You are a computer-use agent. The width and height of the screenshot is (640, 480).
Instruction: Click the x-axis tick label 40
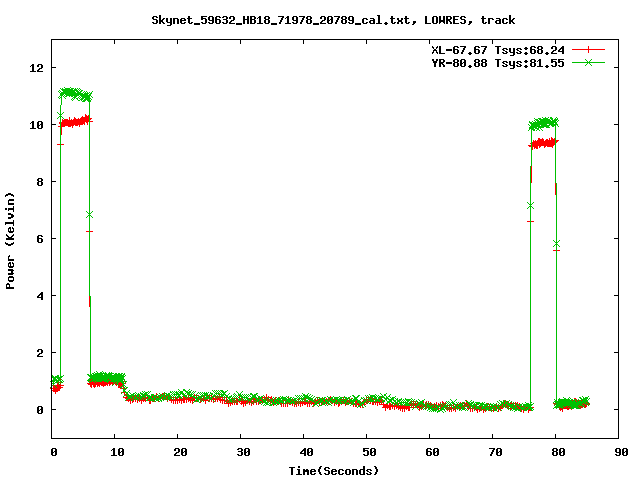[x=306, y=452]
